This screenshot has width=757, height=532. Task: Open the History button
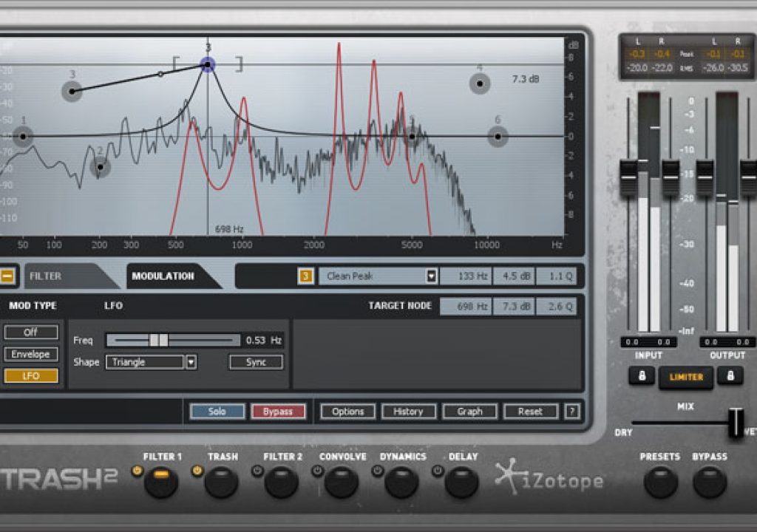[x=408, y=412]
